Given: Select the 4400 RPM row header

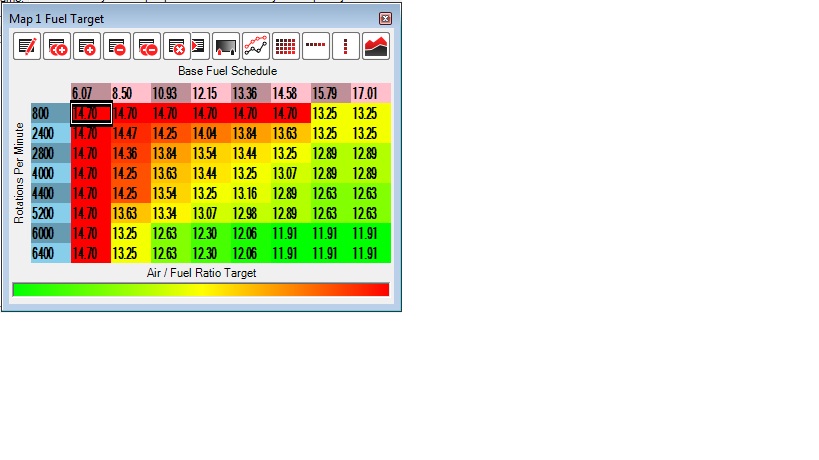Looking at the screenshot, I should (50, 194).
